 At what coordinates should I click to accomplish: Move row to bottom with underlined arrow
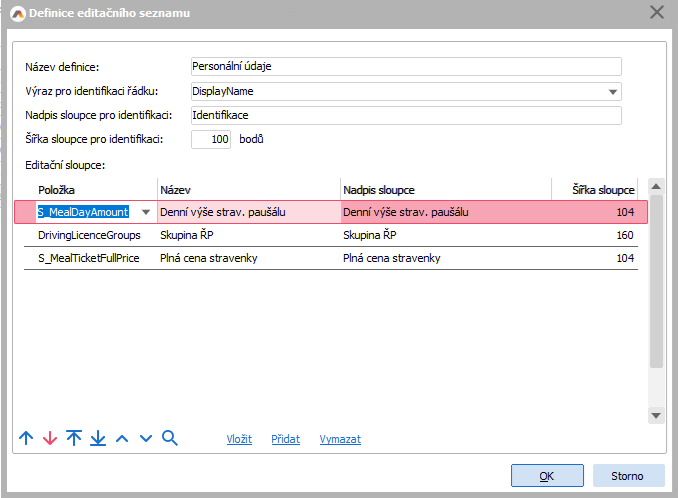(98, 438)
